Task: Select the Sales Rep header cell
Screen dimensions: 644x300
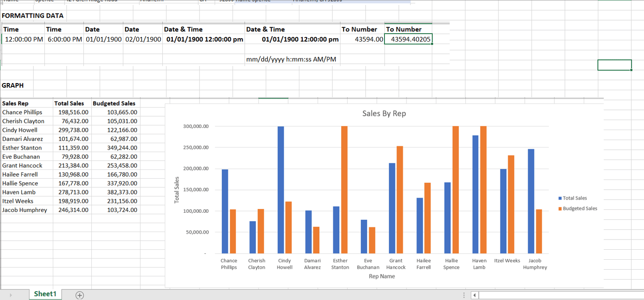Action: tap(27, 103)
